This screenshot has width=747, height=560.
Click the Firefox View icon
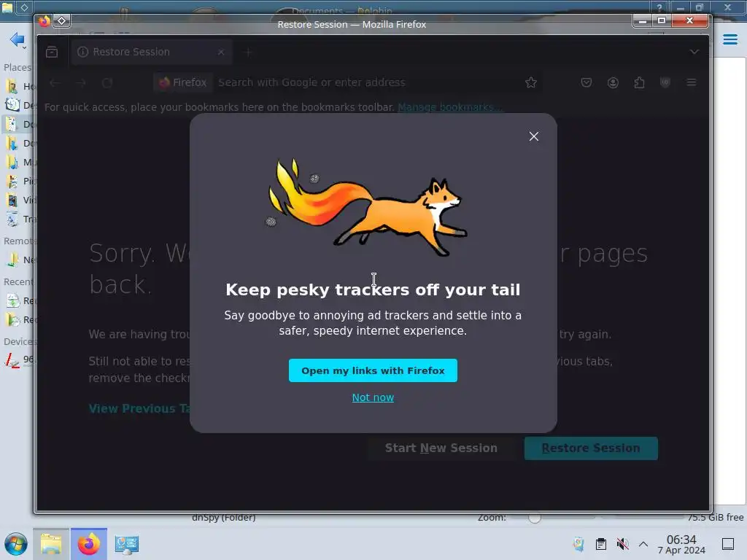click(x=52, y=52)
